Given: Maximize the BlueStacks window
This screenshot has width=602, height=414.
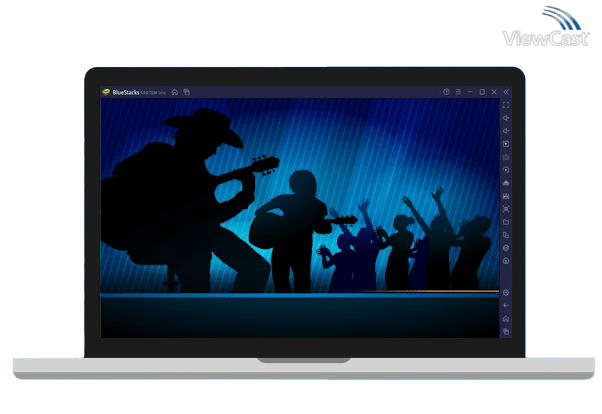Looking at the screenshot, I should [x=482, y=92].
